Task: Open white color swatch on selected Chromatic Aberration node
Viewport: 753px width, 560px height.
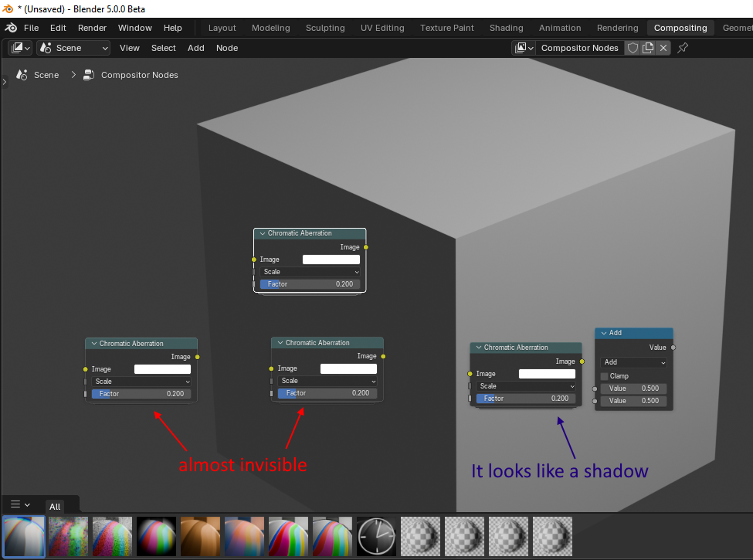Action: [x=331, y=260]
